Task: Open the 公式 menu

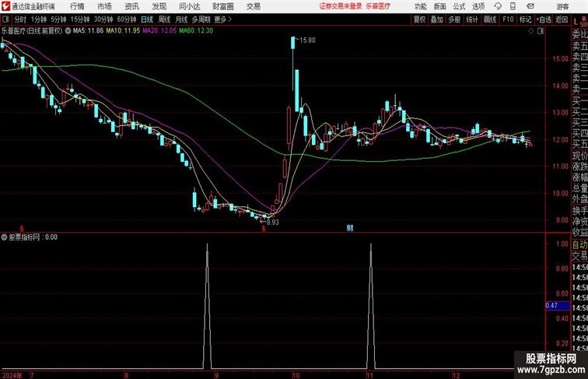Action: pyautogui.click(x=459, y=6)
